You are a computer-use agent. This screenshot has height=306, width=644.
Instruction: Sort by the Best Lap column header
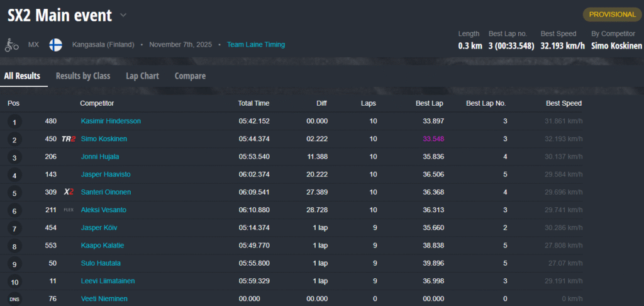click(430, 103)
